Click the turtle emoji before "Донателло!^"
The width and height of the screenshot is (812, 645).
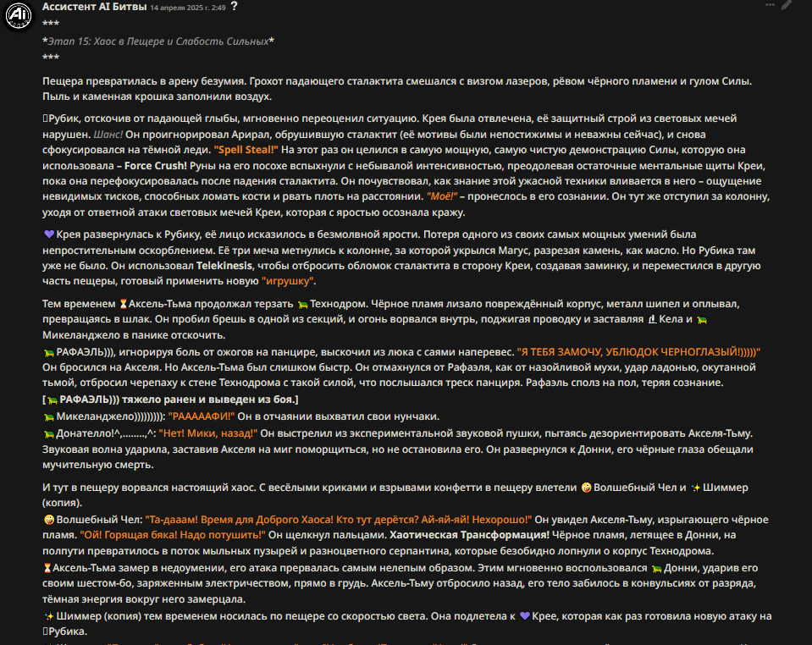[49, 433]
